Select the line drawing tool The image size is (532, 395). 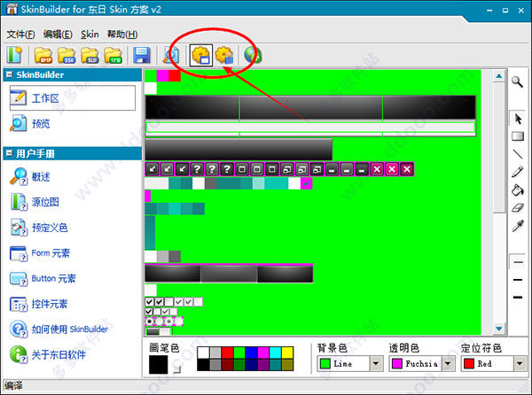[518, 154]
